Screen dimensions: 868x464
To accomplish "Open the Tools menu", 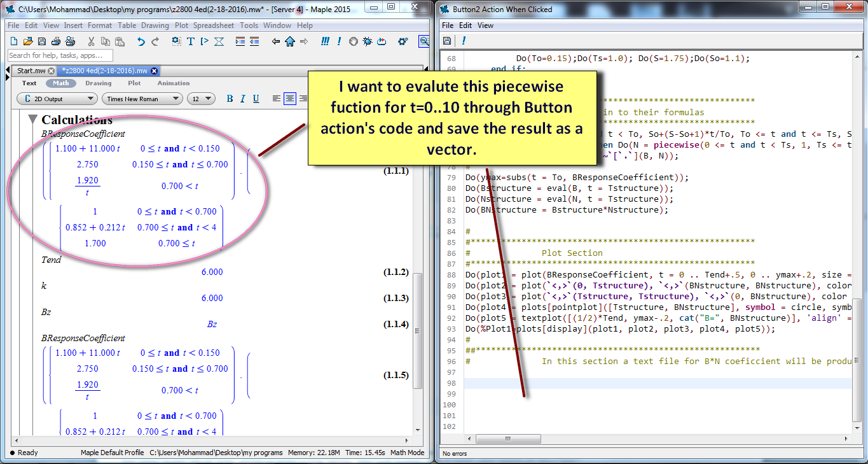I will [249, 25].
